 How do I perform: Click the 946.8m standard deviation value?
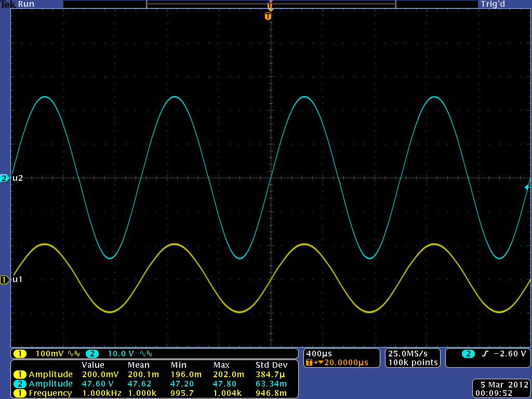[x=271, y=394]
